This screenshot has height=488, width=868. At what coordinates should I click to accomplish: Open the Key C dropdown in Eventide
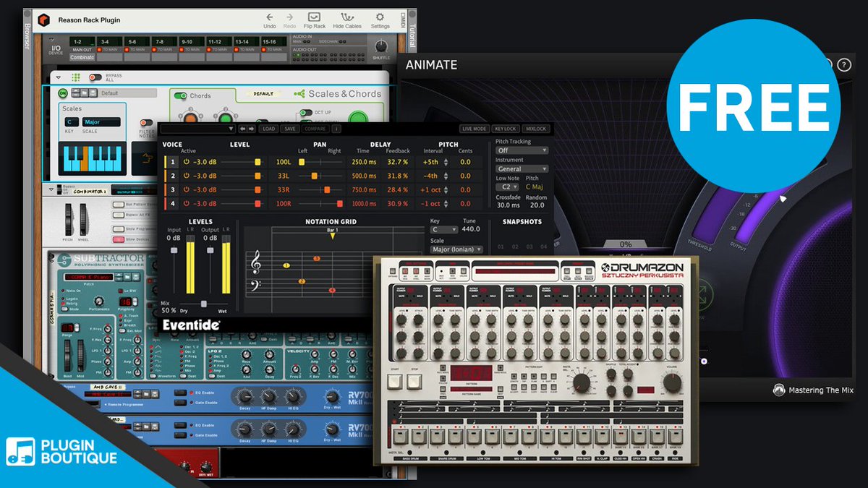click(444, 229)
